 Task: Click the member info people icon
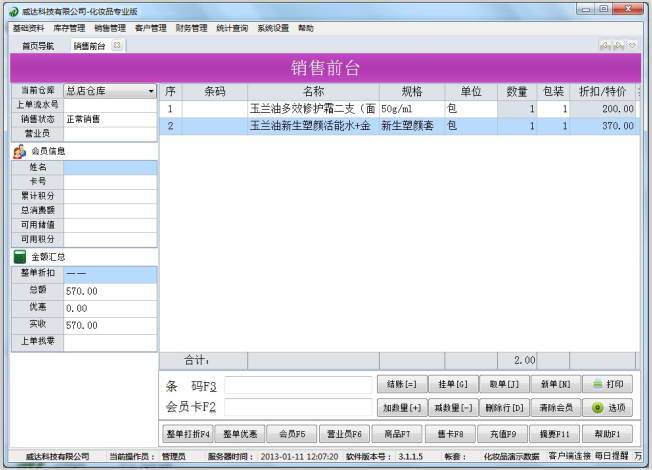tap(19, 151)
